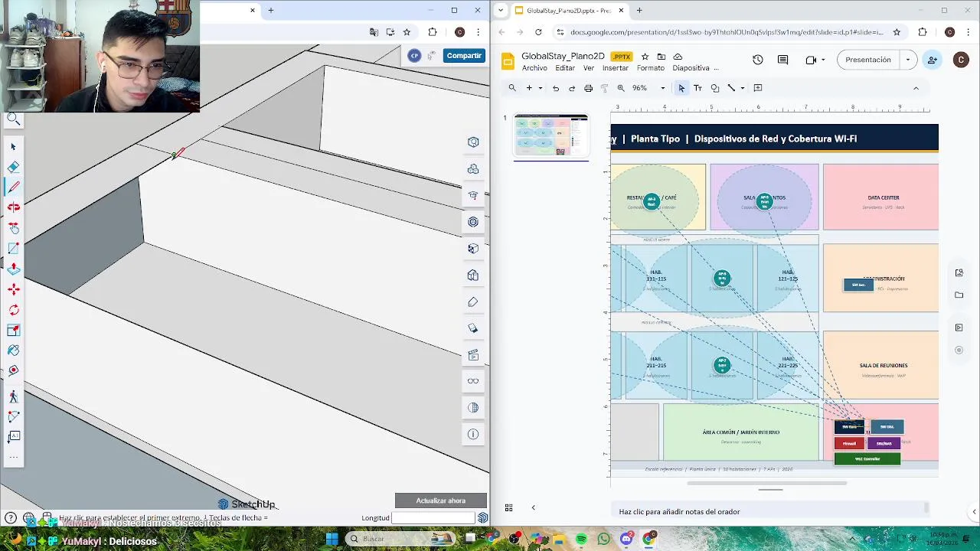Screen dimensions: 980x551
Task: Open the SketchUp search tool
Action: coord(13,119)
